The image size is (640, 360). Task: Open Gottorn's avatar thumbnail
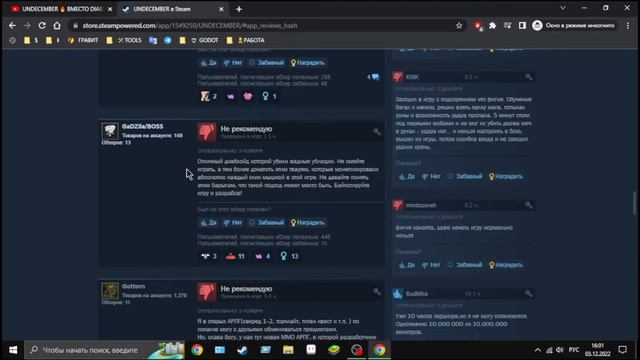point(110,291)
